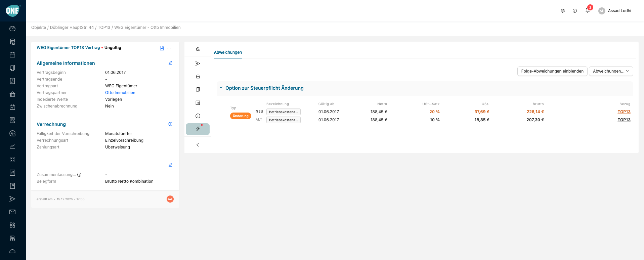Select the lightning Abweichungen panel icon
The height and width of the screenshot is (260, 644).
198,129
